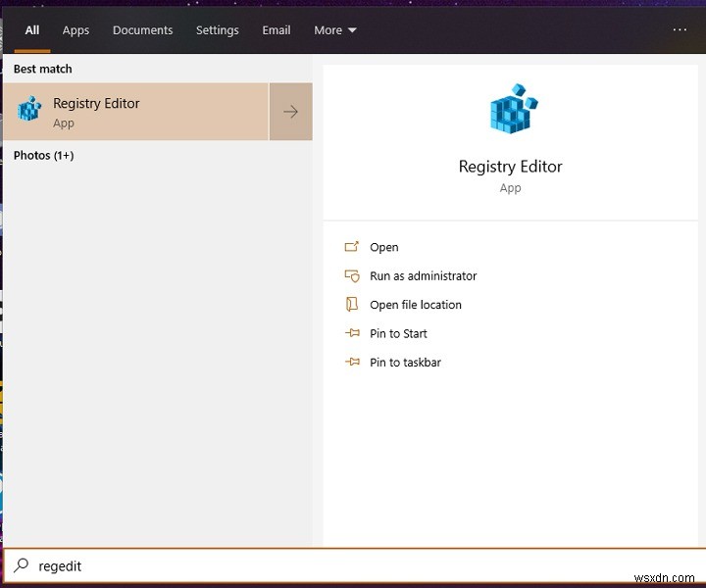Click the Run as administrator shield icon
Screen dimensions: 706x588
click(352, 275)
